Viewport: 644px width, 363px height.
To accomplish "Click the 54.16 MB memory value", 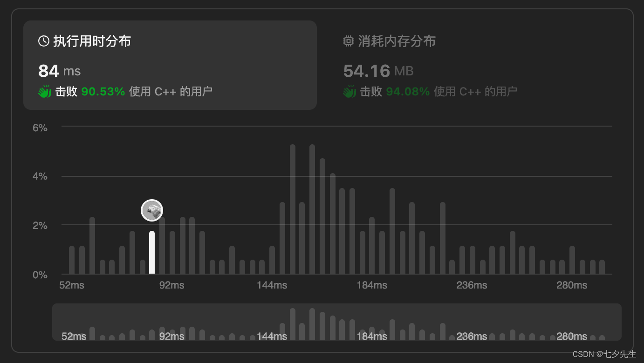I will 378,71.
